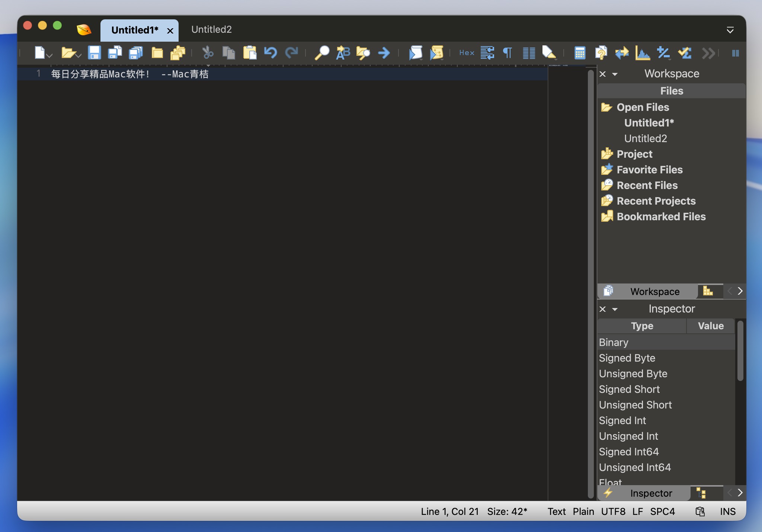This screenshot has height=532, width=762.
Task: Click the Replace text icon
Action: pos(343,53)
